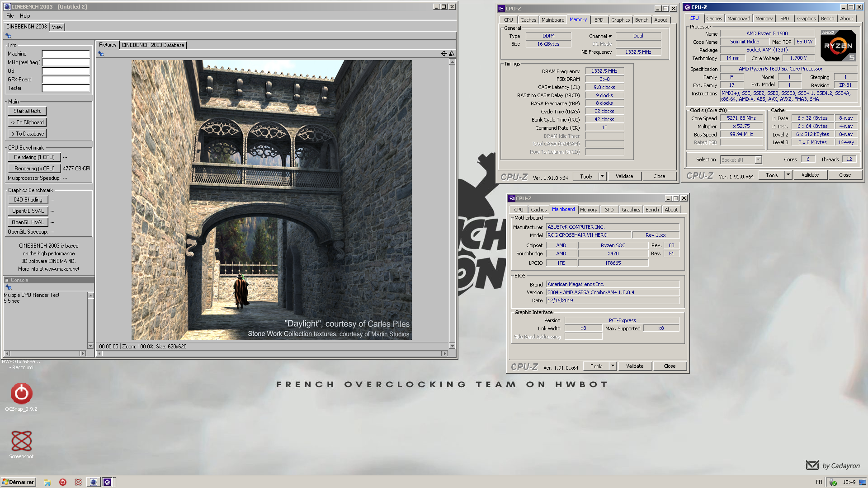The width and height of the screenshot is (868, 488).
Task: Open the OCSnap_0.9.2 desktop shortcut
Action: tap(21, 397)
